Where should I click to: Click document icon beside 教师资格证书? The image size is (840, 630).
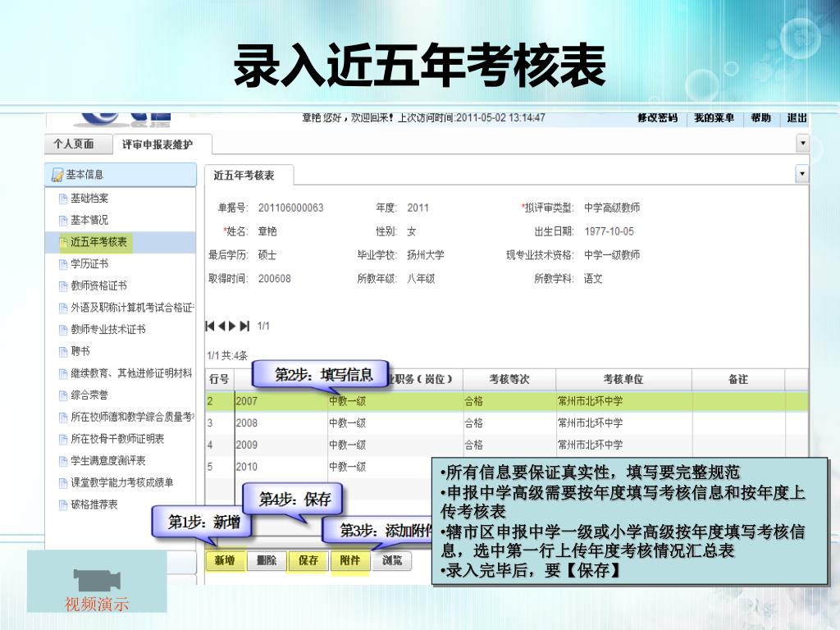(63, 286)
